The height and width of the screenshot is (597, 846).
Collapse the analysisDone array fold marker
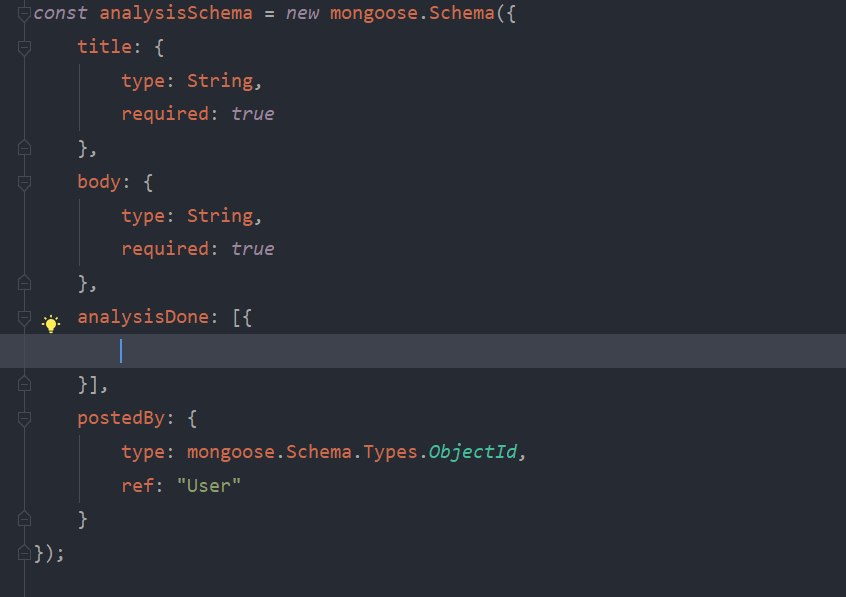(x=24, y=318)
